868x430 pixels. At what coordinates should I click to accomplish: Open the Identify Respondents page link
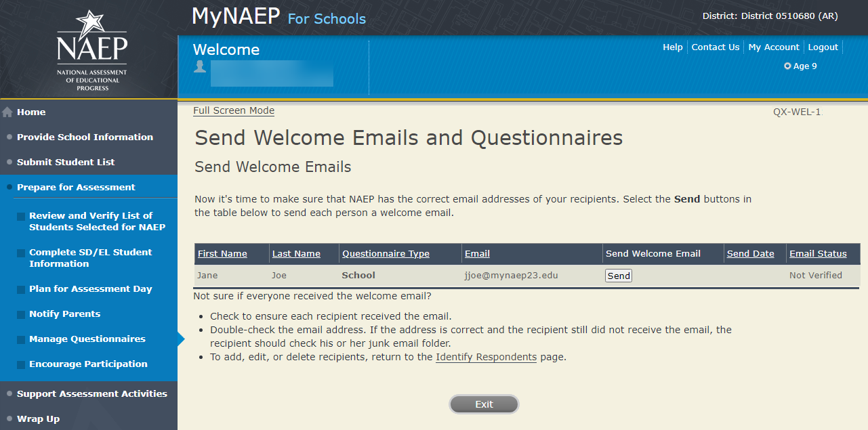point(486,357)
